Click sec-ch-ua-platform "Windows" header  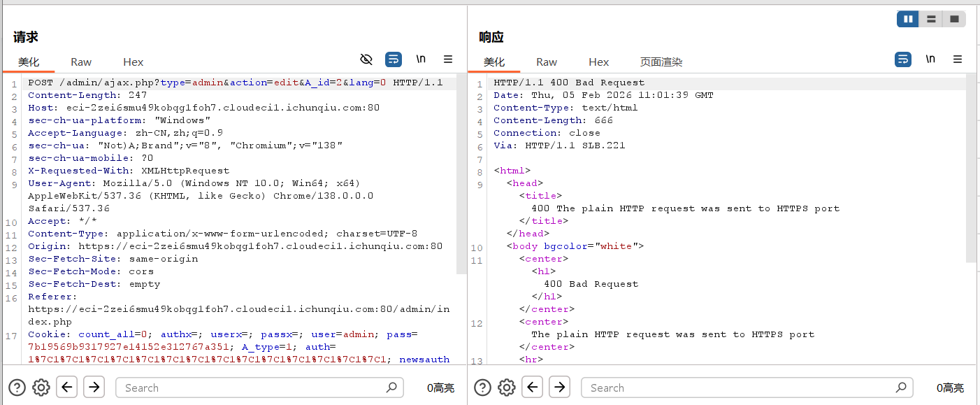pyautogui.click(x=119, y=120)
